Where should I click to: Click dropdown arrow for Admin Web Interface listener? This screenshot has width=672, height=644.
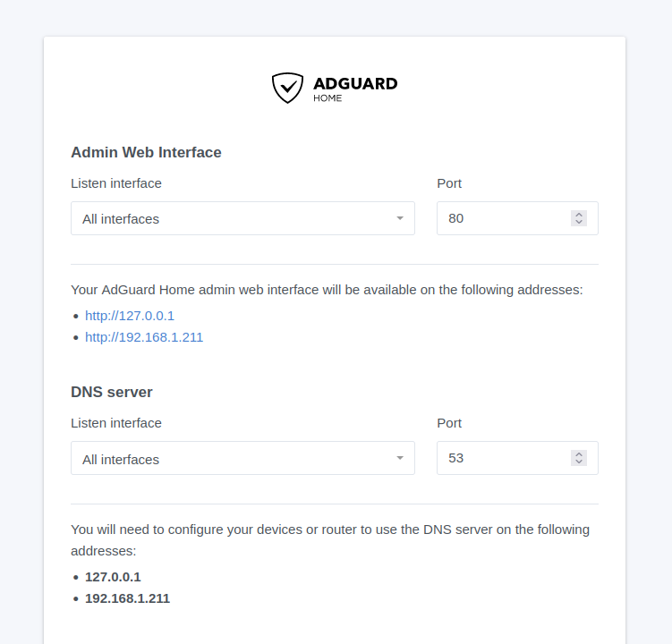tap(400, 218)
